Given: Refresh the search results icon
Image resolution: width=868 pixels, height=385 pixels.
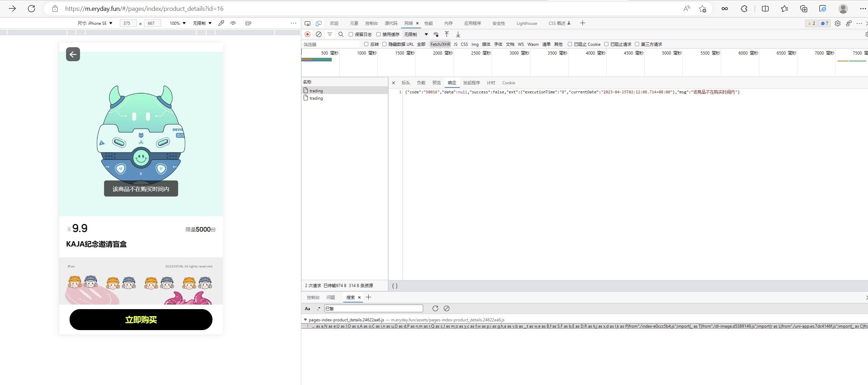Looking at the screenshot, I should [435, 308].
